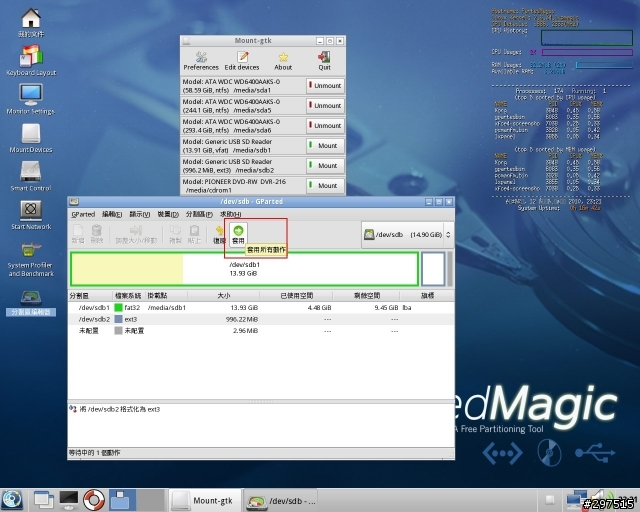
Task: Click the gray unallocated color swatch
Action: [118, 331]
